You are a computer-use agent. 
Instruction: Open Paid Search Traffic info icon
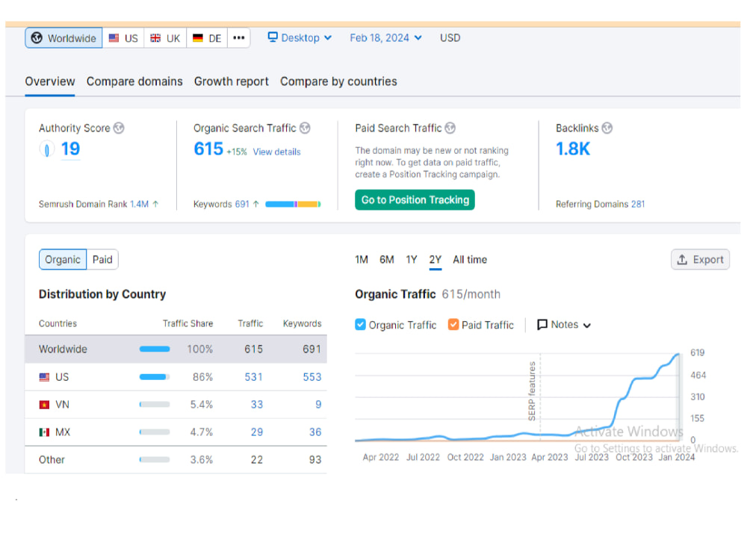(450, 128)
